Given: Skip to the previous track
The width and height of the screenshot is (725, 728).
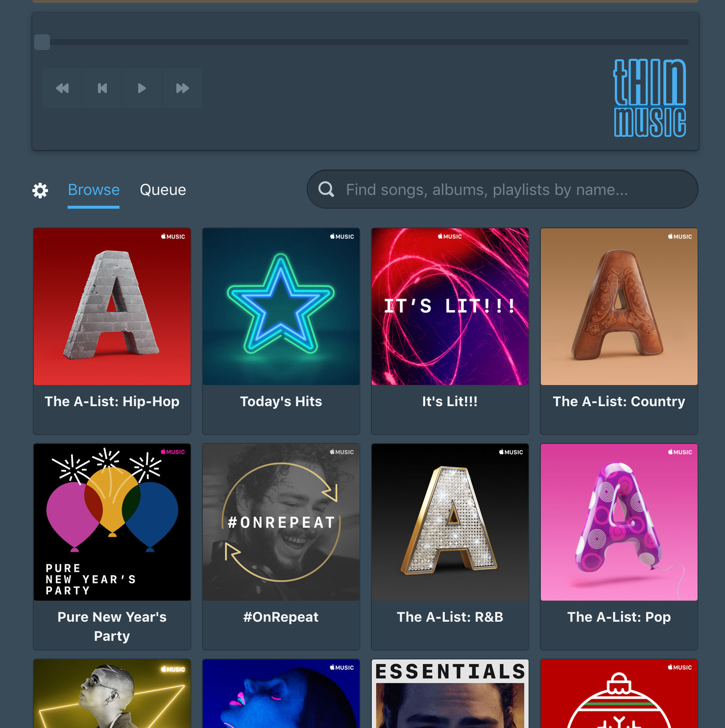Looking at the screenshot, I should point(102,88).
